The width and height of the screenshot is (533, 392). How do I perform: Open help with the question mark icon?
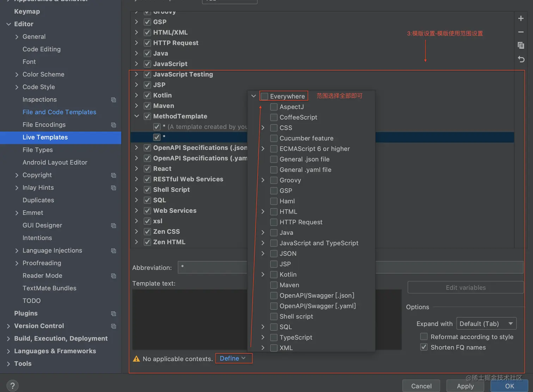(x=12, y=386)
